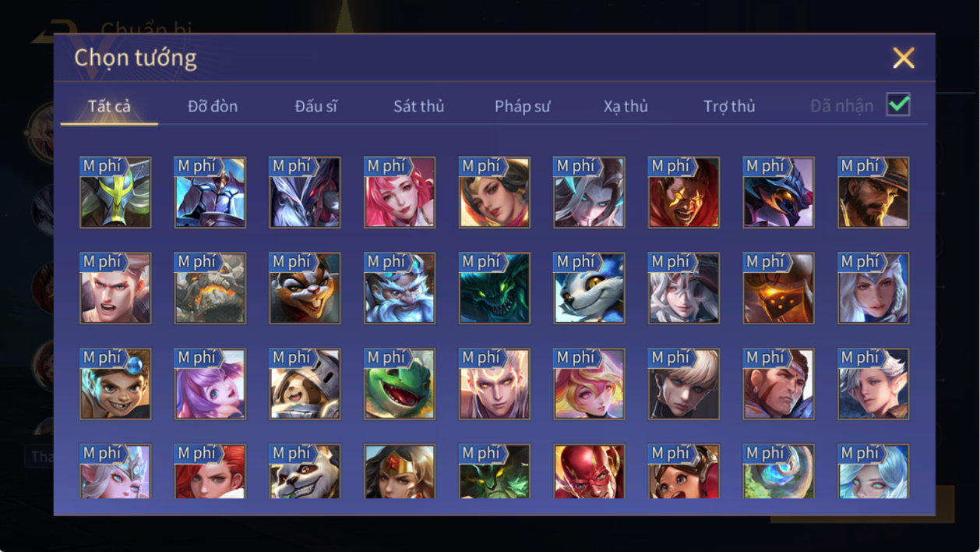Select the blue wolf-like creature hero

(x=589, y=288)
